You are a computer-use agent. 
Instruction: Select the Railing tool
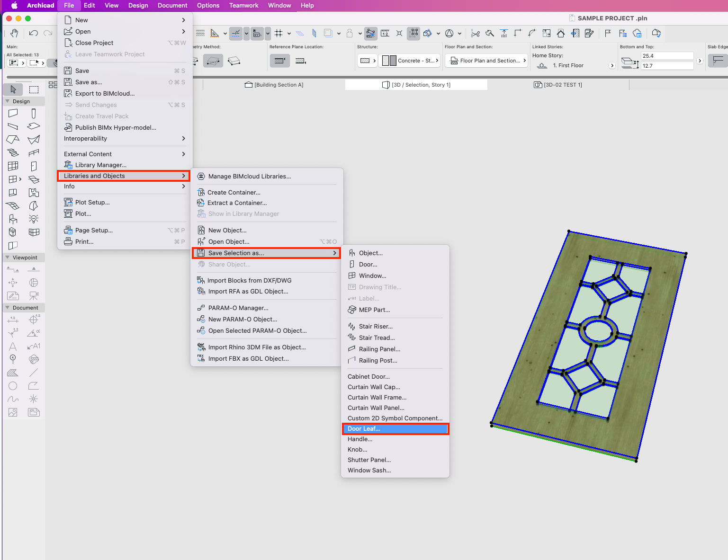tap(34, 153)
